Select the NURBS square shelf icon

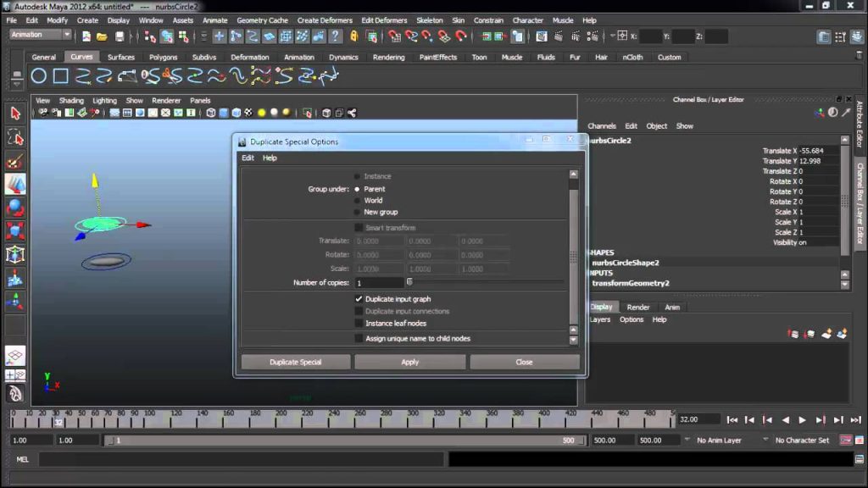[61, 75]
